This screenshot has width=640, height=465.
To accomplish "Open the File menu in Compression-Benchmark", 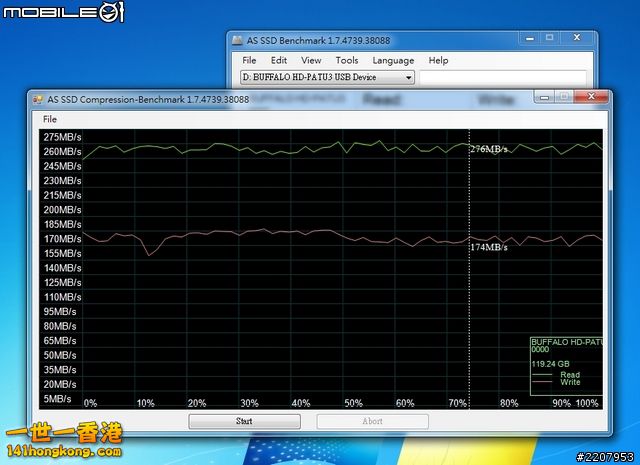I will tap(50, 119).
